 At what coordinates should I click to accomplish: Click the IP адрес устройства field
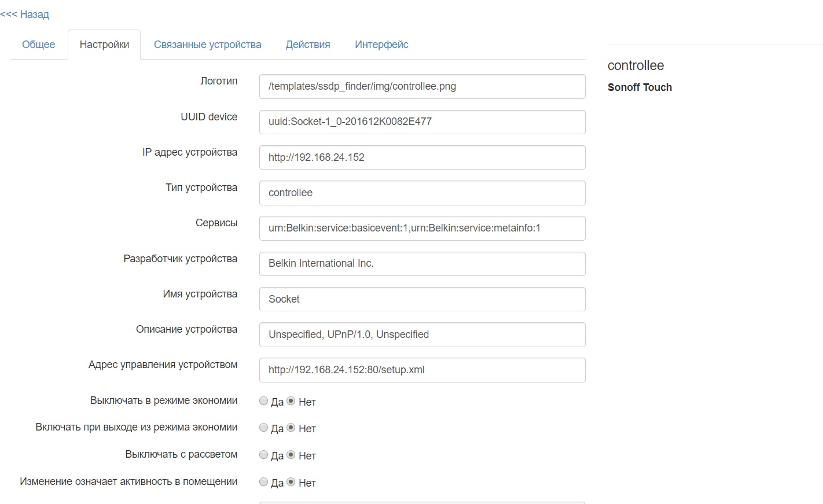(x=422, y=157)
